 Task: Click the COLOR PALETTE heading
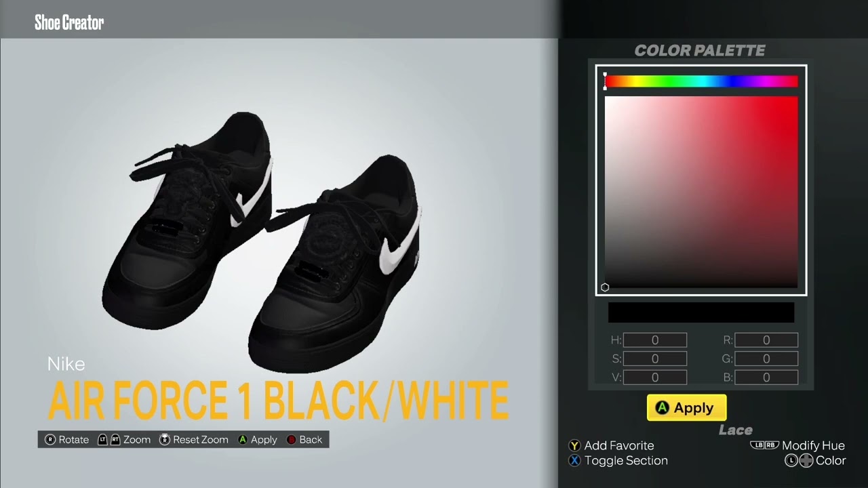tap(700, 50)
